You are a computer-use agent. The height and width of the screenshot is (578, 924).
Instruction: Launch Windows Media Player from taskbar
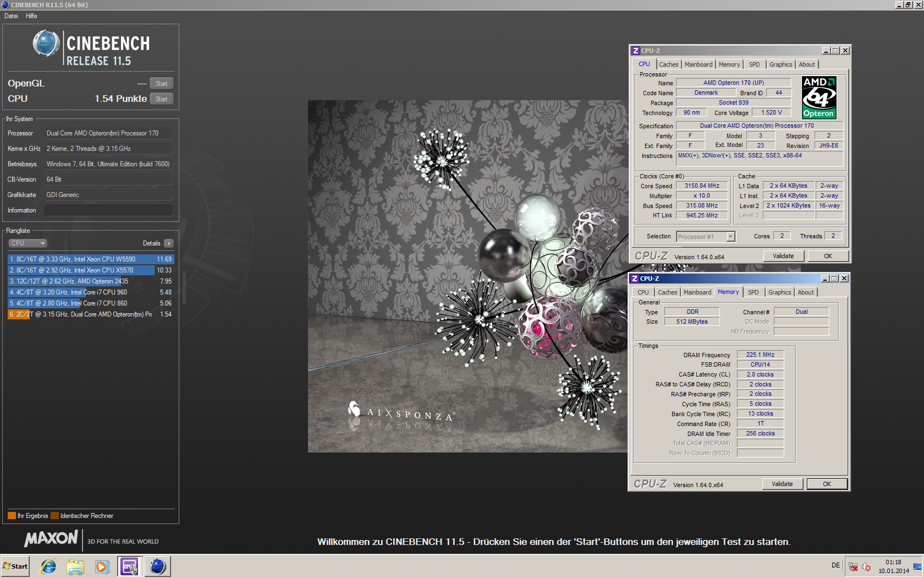coord(102,566)
